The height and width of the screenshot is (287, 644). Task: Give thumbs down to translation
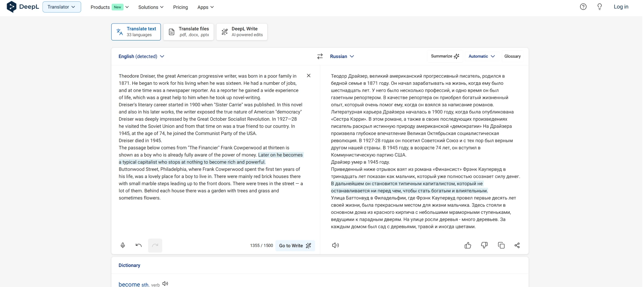point(484,245)
